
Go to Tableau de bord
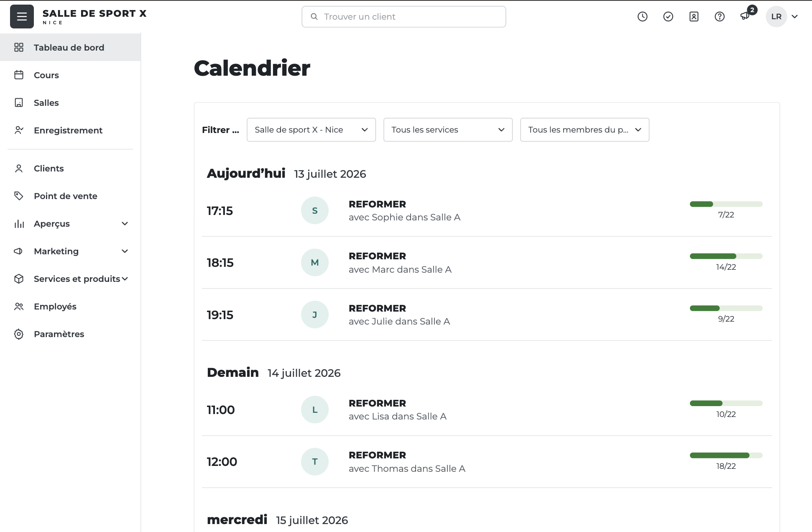(x=70, y=47)
